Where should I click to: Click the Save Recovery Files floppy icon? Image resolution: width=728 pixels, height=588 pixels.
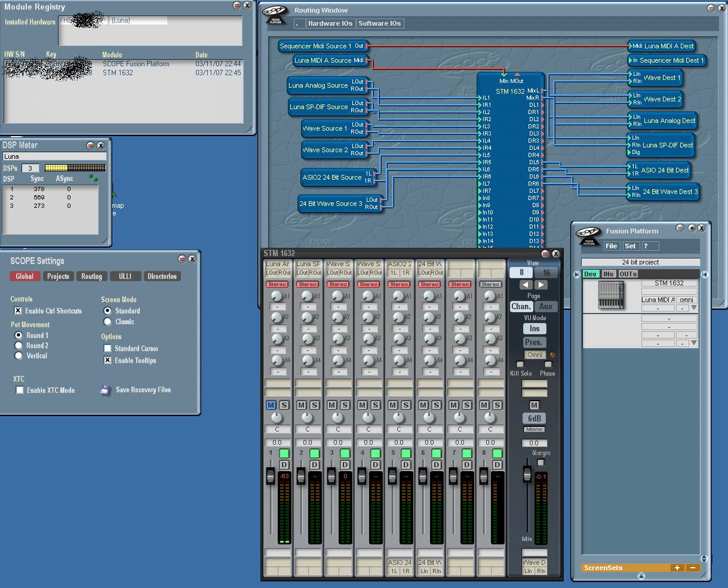tap(106, 390)
